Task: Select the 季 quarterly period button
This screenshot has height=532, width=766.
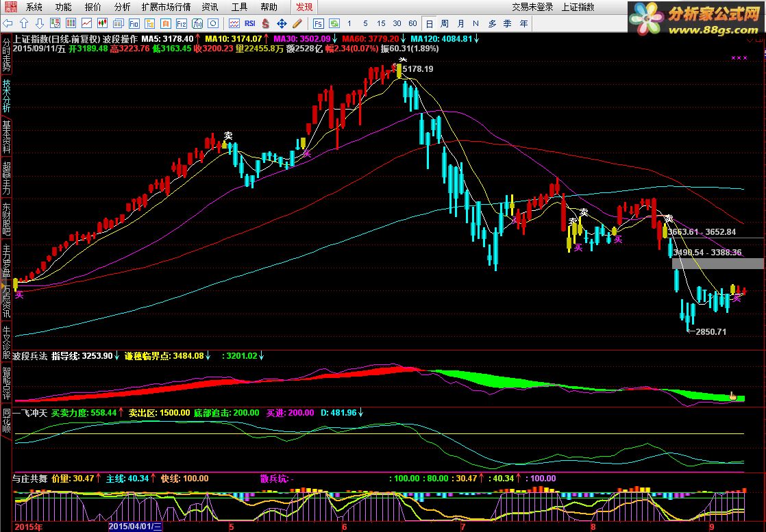Action: coord(508,23)
